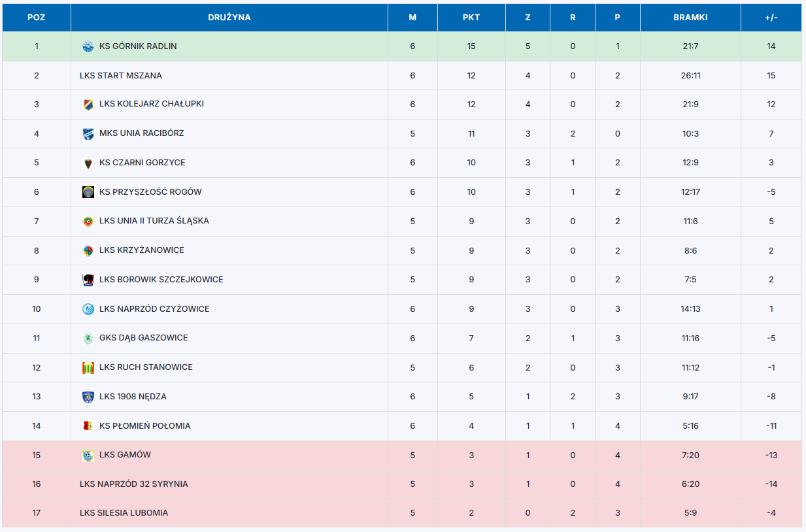The width and height of the screenshot is (806, 532).
Task: Open the LKS Start Mszana team link
Action: tap(121, 76)
